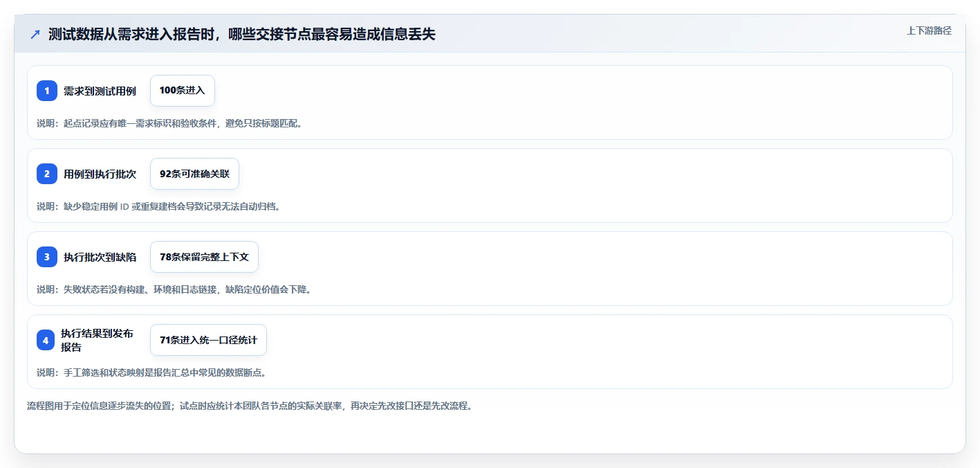Click the 执行结果到发布报告 step title
The image size is (980, 468).
(x=97, y=340)
